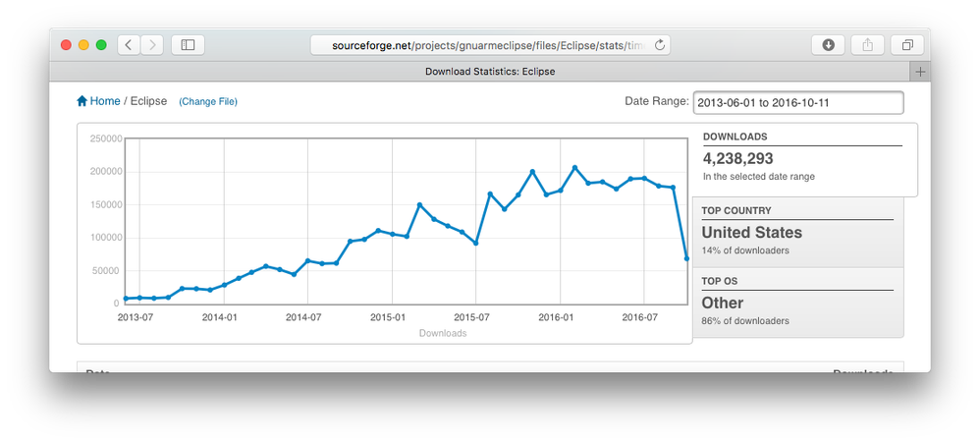Click the Eclipse breadcrumb text
The image size is (980, 443).
pyautogui.click(x=148, y=101)
